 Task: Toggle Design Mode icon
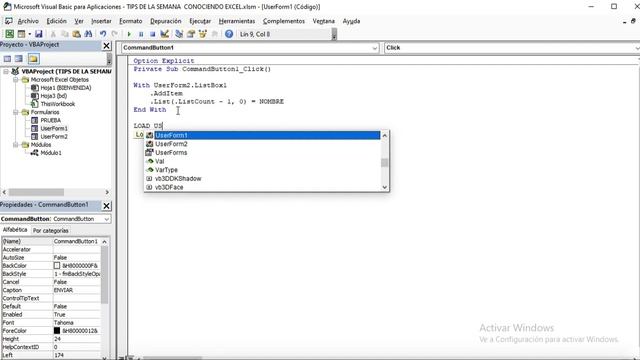164,34
